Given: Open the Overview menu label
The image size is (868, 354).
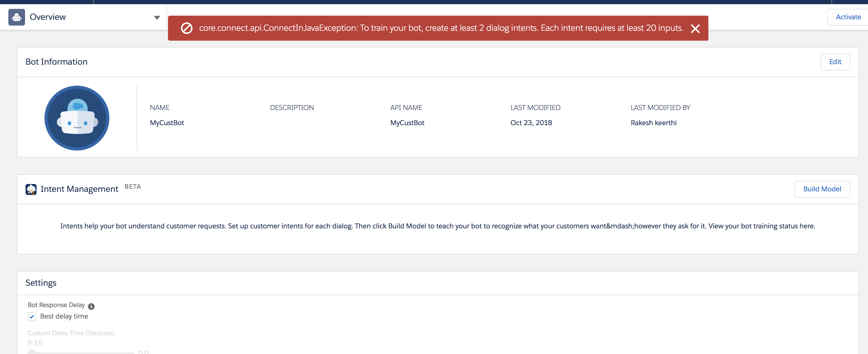Looking at the screenshot, I should point(47,17).
